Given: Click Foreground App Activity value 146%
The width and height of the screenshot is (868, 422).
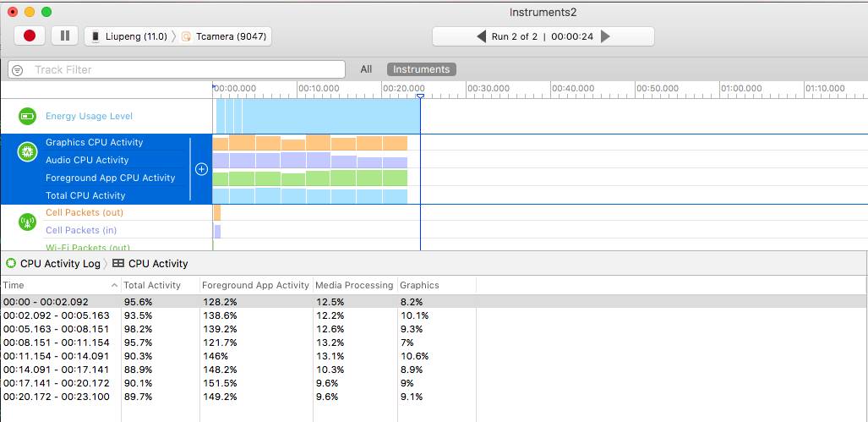Looking at the screenshot, I should tap(215, 356).
